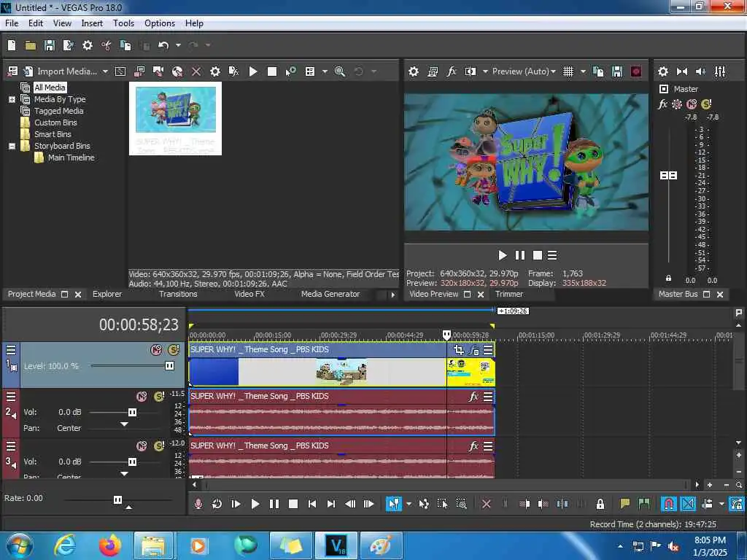
Task: Adjust the Master Bus volume fader
Action: 668,175
